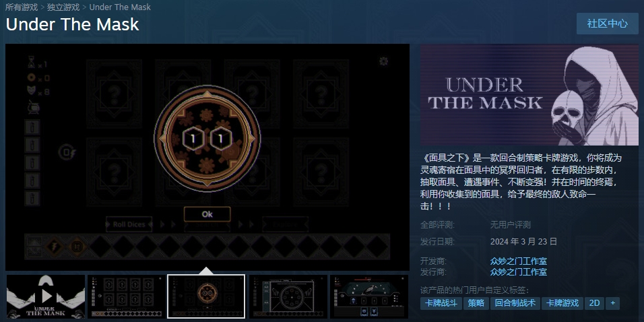Select the dice roll screenshot thumbnail

206,296
